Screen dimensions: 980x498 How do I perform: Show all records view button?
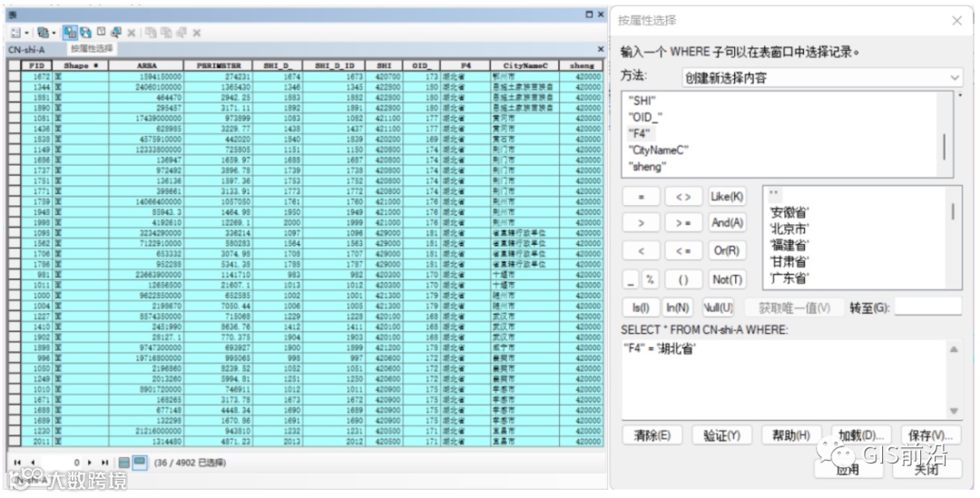tap(123, 463)
